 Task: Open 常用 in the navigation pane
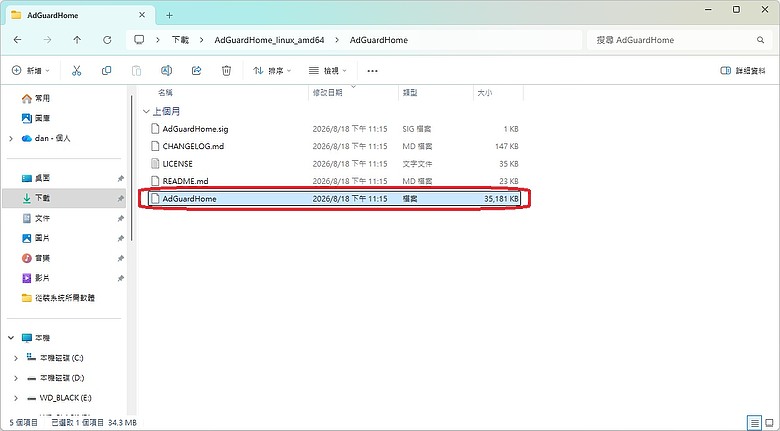tap(36, 99)
